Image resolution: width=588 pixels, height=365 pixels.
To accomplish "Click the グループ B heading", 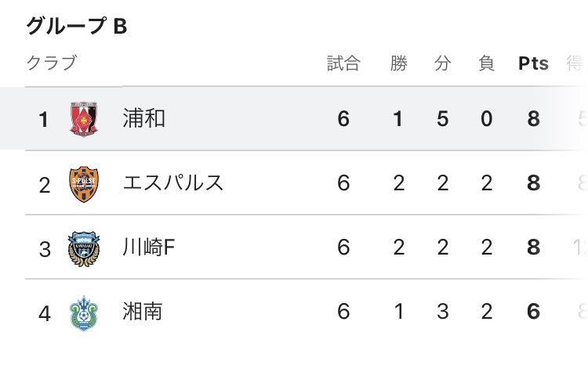I will 77,26.
